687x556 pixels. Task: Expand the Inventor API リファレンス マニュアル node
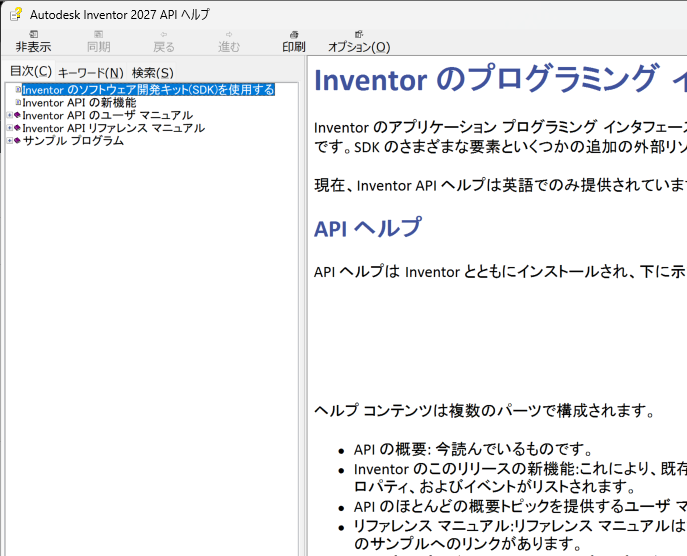[x=10, y=128]
